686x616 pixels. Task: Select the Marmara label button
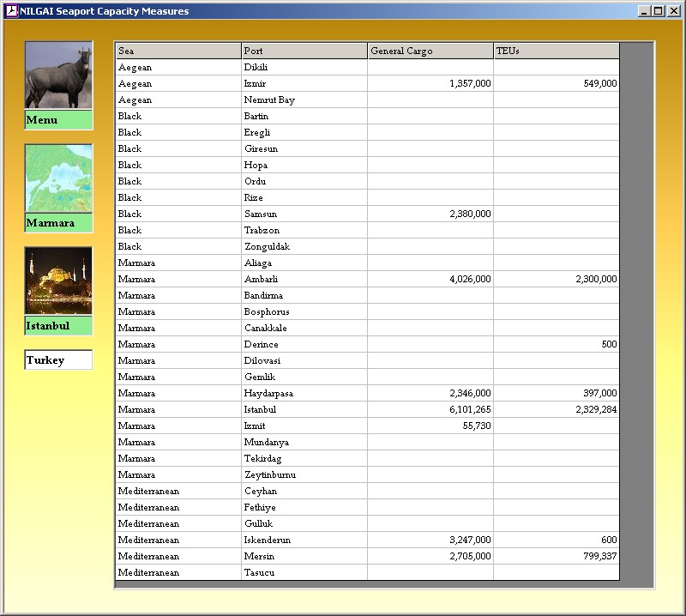(58, 223)
